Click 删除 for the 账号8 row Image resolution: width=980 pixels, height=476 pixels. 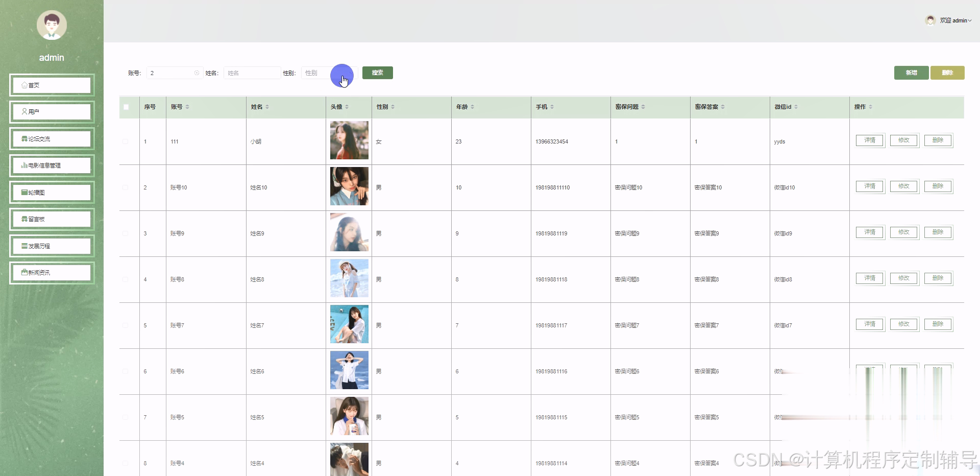point(938,278)
